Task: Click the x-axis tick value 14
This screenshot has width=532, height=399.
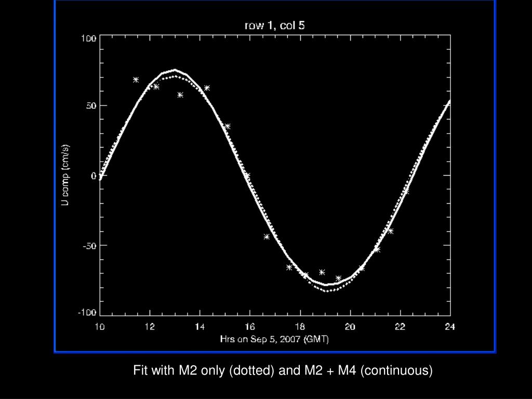Action: tap(200, 327)
